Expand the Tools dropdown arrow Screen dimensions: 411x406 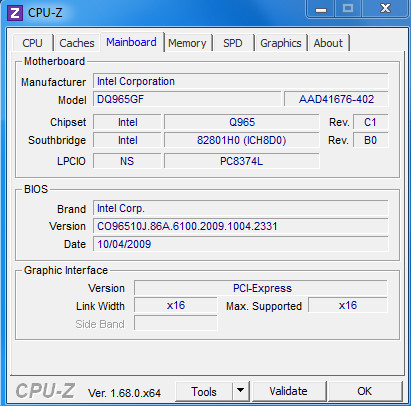click(x=241, y=391)
